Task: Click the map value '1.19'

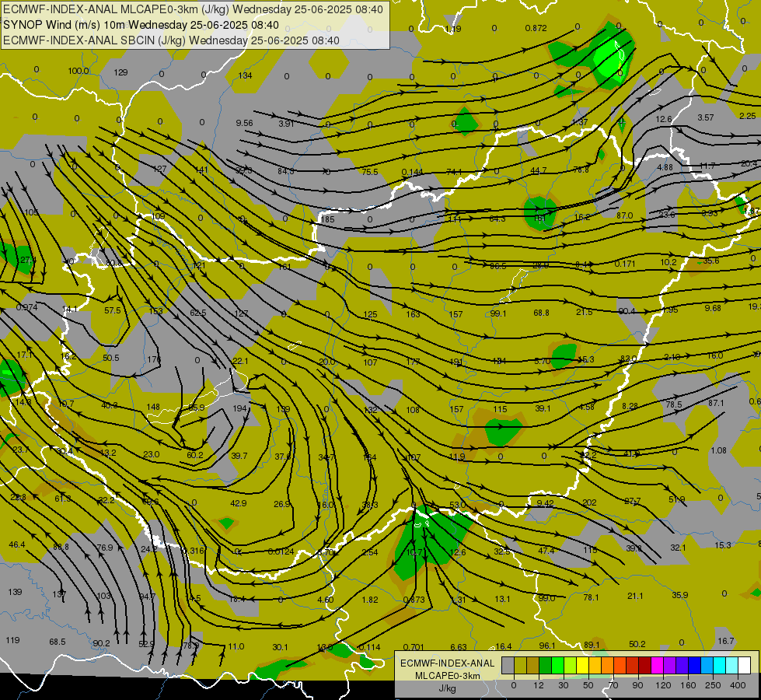Action: (x=453, y=29)
